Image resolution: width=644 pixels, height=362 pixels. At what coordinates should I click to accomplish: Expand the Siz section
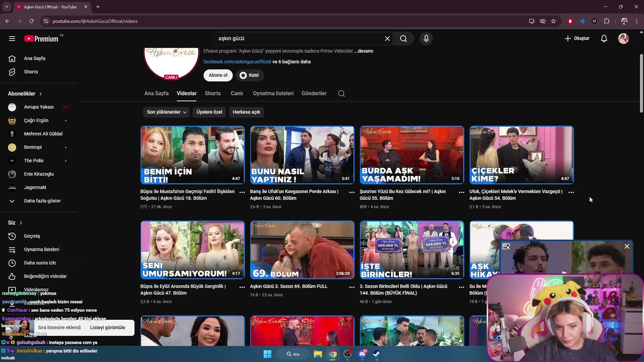(x=15, y=223)
